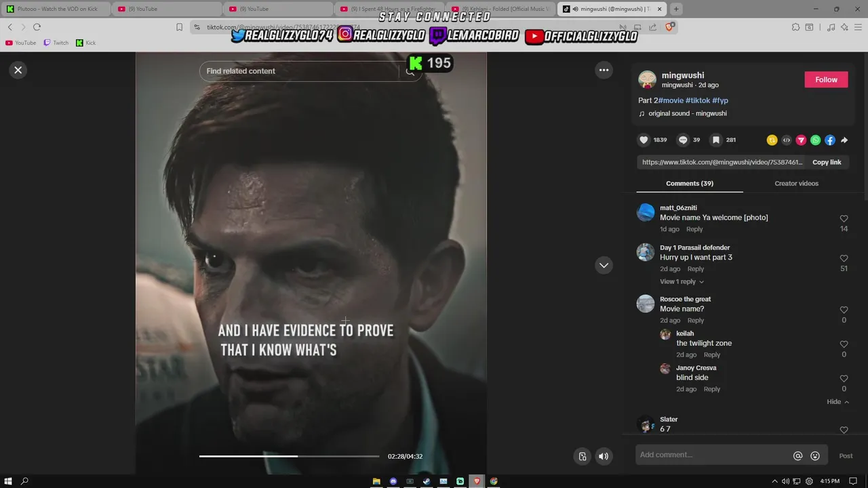Screen dimensions: 868x488
Task: Like Janoy Cresva's 'blind side' reply
Action: tap(844, 379)
